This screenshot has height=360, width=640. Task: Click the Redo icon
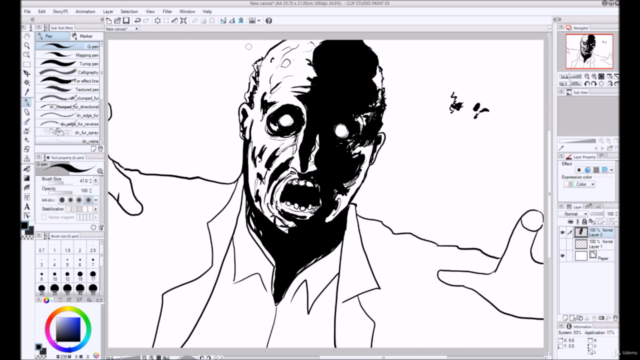147,21
